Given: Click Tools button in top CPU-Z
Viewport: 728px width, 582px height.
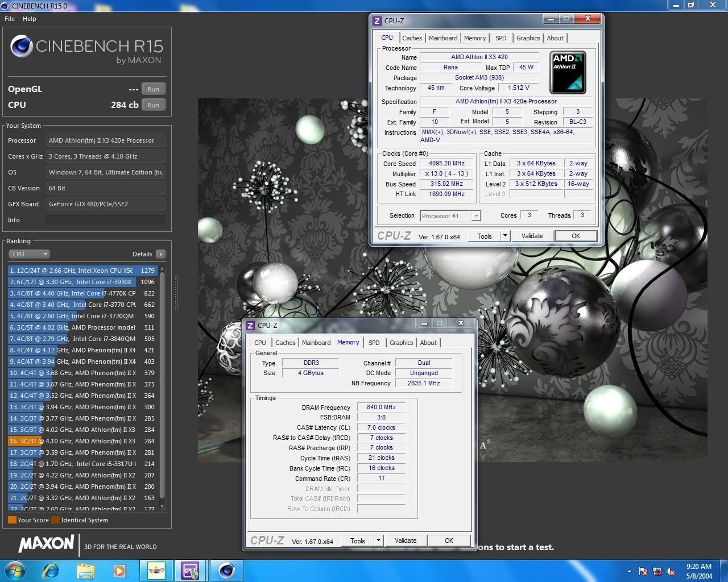Looking at the screenshot, I should point(485,236).
